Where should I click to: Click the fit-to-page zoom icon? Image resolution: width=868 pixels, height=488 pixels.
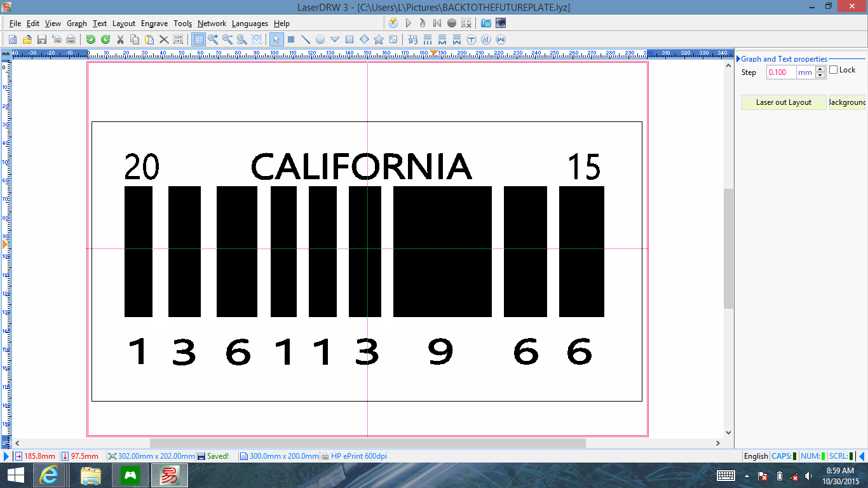(x=257, y=39)
